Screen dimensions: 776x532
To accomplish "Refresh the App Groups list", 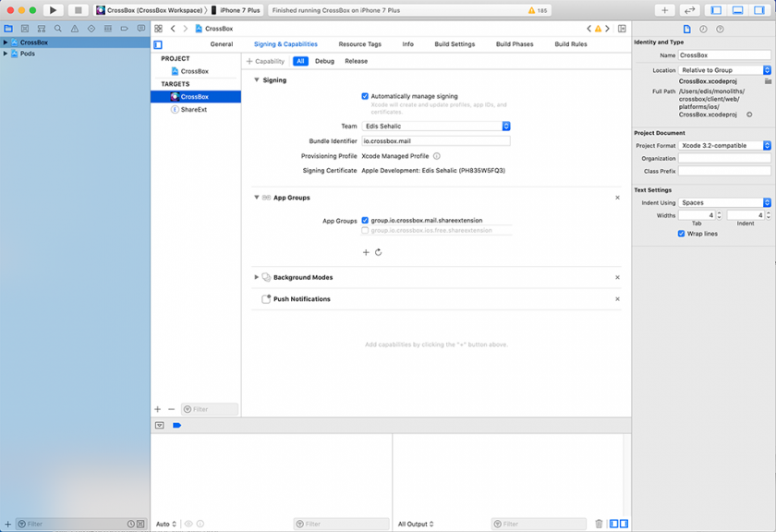I will (x=379, y=252).
